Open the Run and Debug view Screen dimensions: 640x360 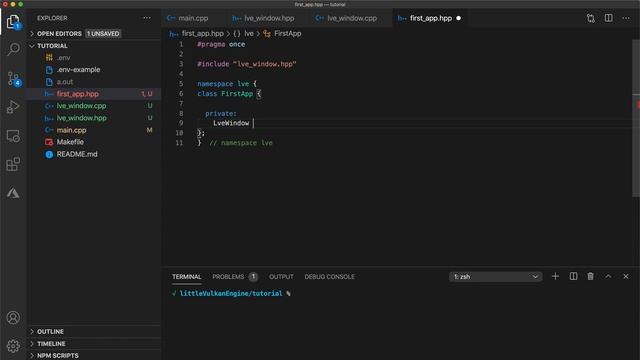(x=13, y=107)
